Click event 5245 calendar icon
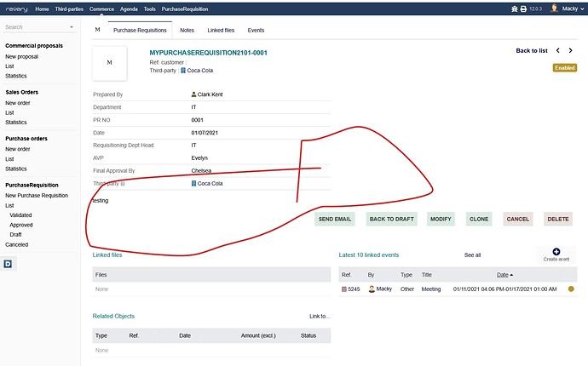The height and width of the screenshot is (366, 588). coord(344,289)
